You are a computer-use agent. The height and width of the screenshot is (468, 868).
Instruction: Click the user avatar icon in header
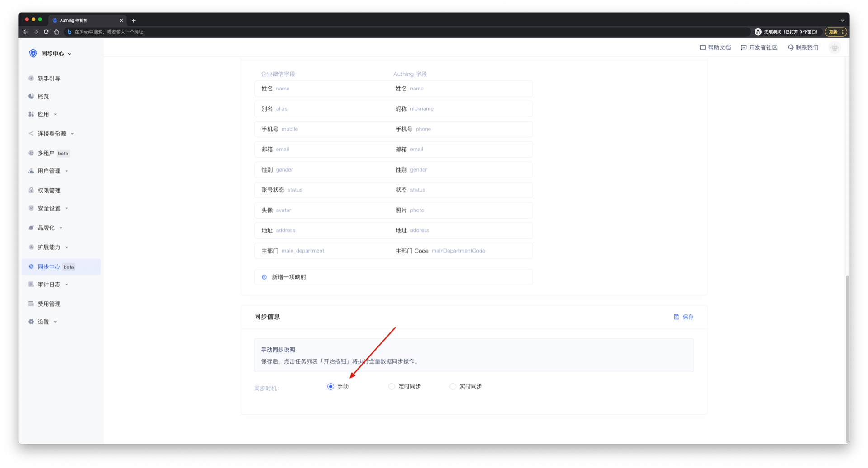pos(835,47)
